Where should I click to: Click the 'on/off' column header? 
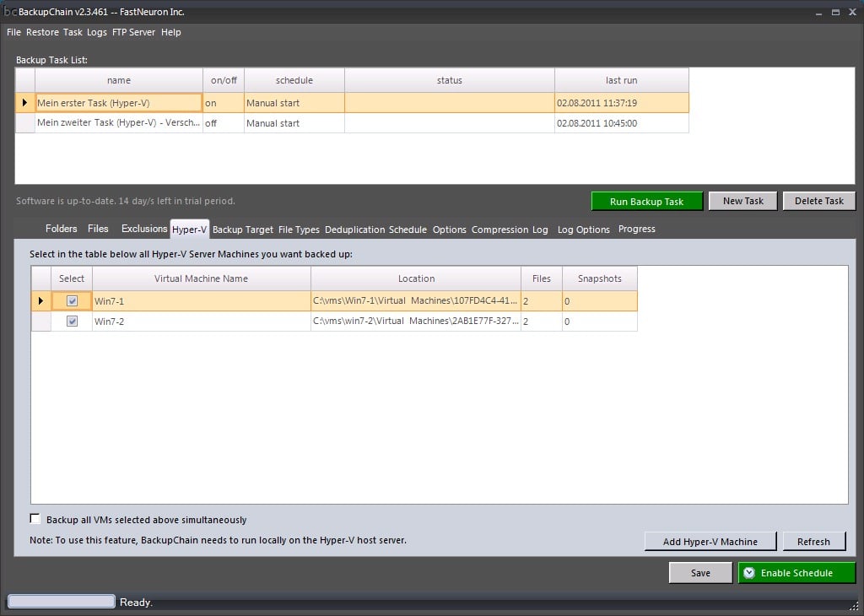coord(224,80)
